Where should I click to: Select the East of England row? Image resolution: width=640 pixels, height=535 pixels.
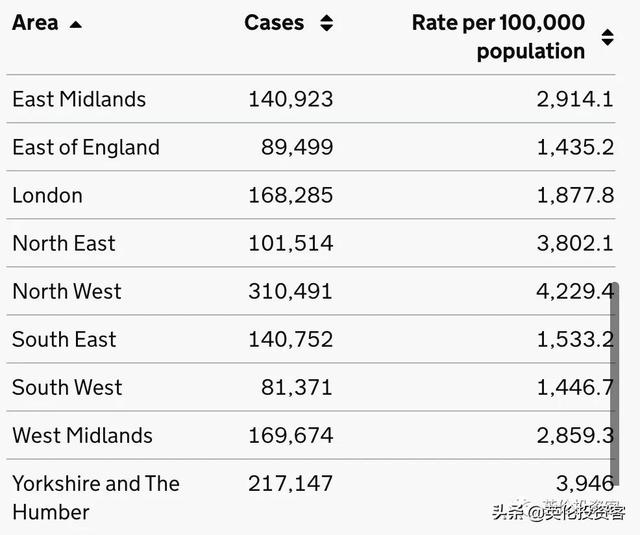[x=86, y=147]
